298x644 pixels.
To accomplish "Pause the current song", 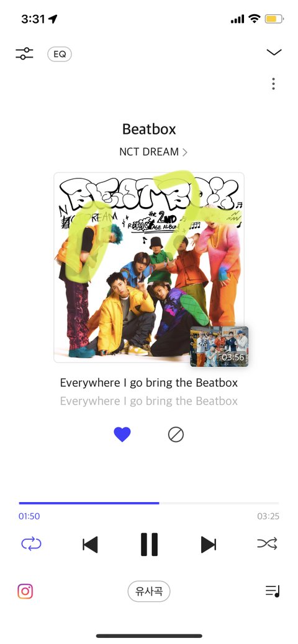I will click(x=149, y=545).
